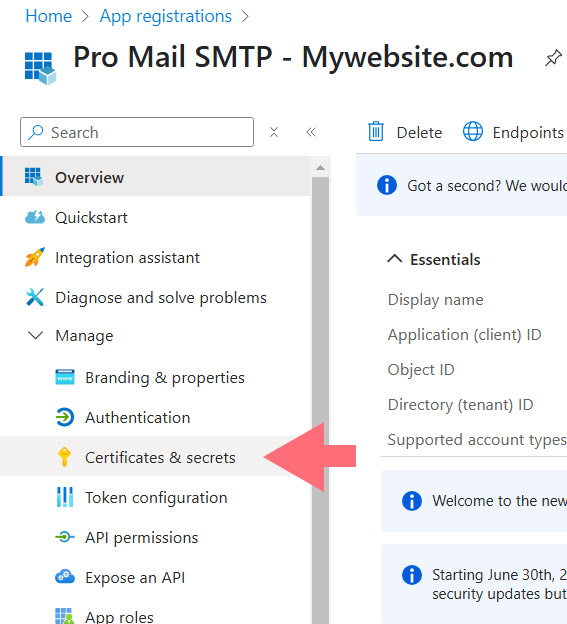Click the Welcome to the new banner text
Screen dimensions: 567x624
(x=499, y=501)
